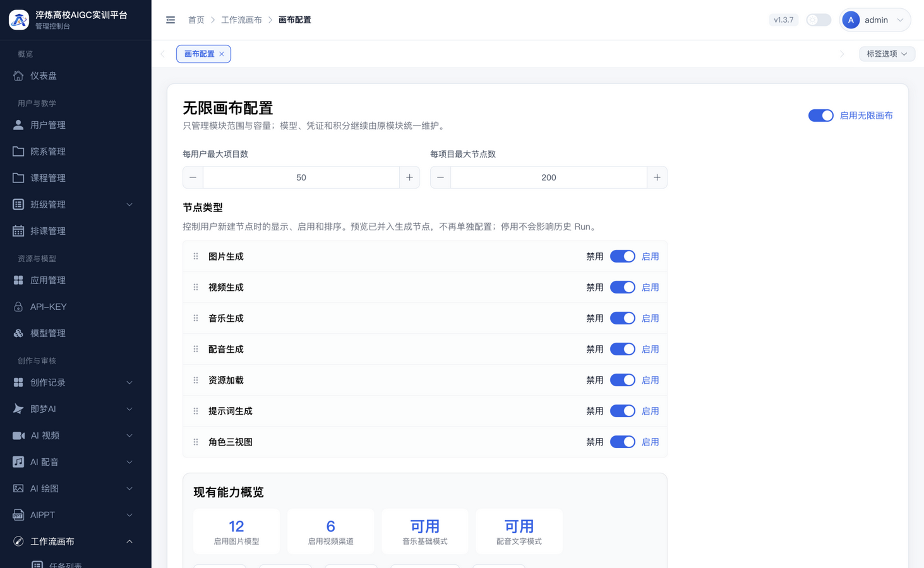Expand the 创作记录 submenu
Image resolution: width=924 pixels, height=568 pixels.
(129, 382)
